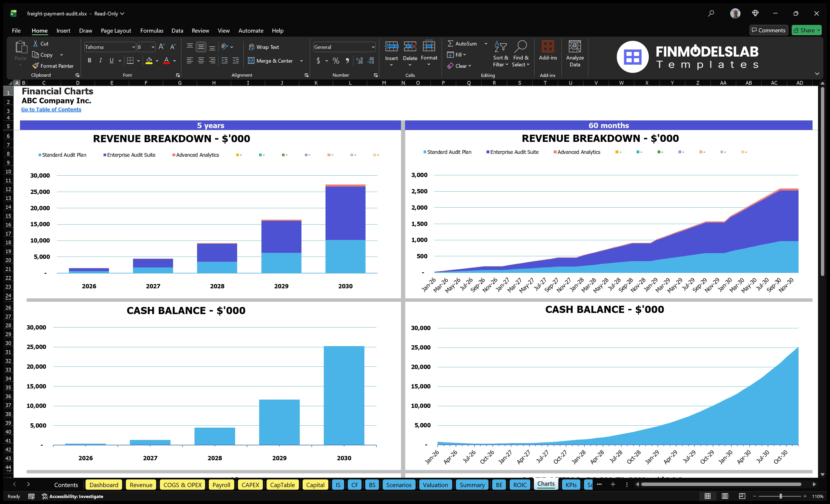Click the Go to Table of Contents hyperlink
The width and height of the screenshot is (830, 504).
(51, 109)
